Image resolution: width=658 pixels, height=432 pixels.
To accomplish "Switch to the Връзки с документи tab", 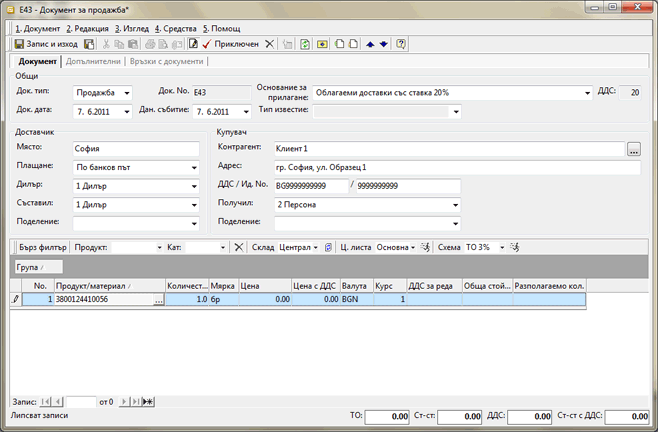I will tap(167, 61).
